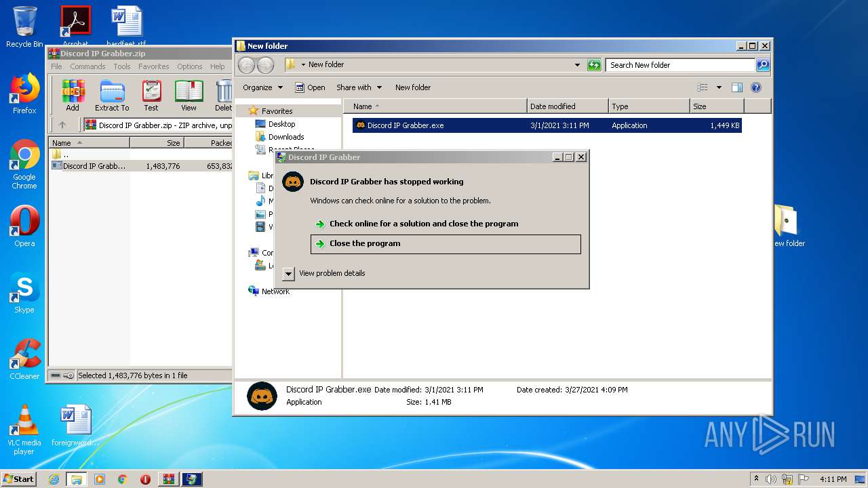Image resolution: width=868 pixels, height=488 pixels.
Task: Open WinRAR File menu
Action: [x=56, y=66]
